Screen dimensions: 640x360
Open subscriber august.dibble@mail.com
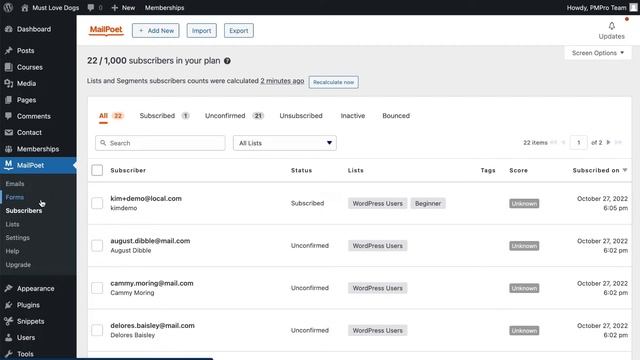pos(150,241)
